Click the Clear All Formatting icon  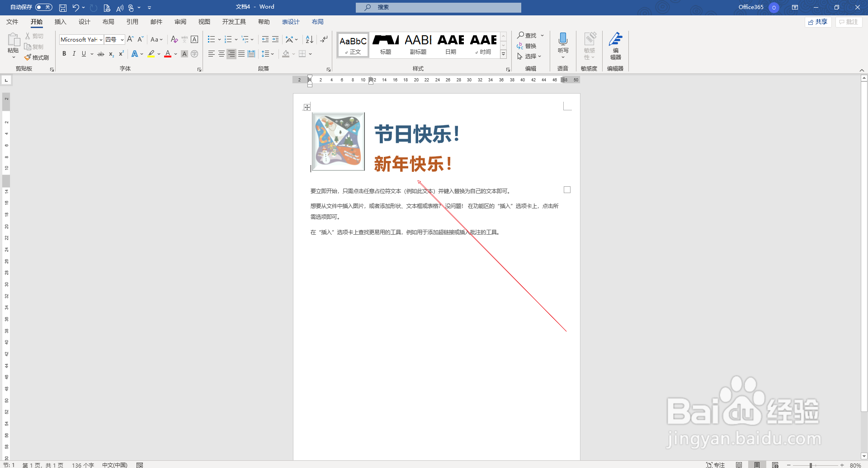pyautogui.click(x=175, y=39)
